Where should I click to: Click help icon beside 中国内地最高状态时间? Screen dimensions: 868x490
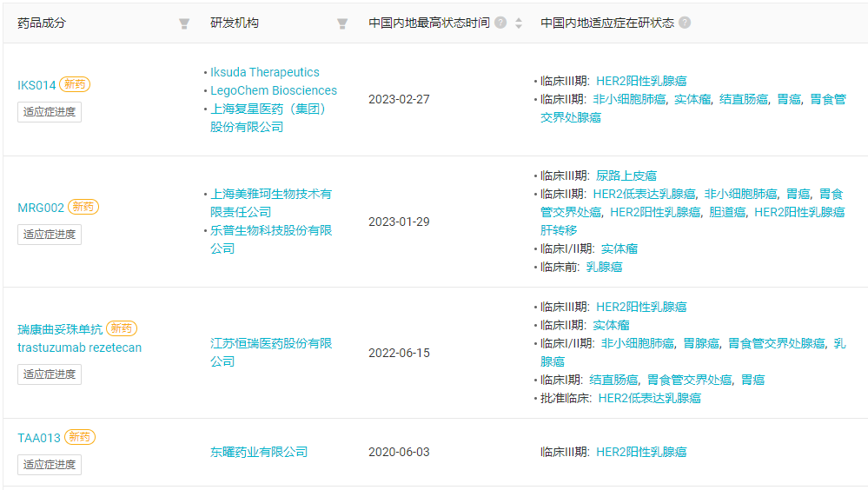click(500, 23)
